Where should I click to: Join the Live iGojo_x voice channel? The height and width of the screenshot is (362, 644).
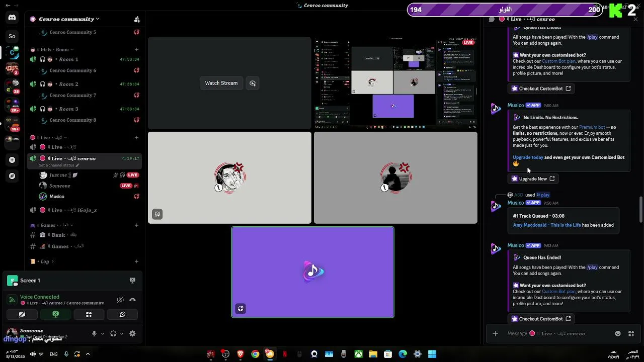pyautogui.click(x=85, y=210)
